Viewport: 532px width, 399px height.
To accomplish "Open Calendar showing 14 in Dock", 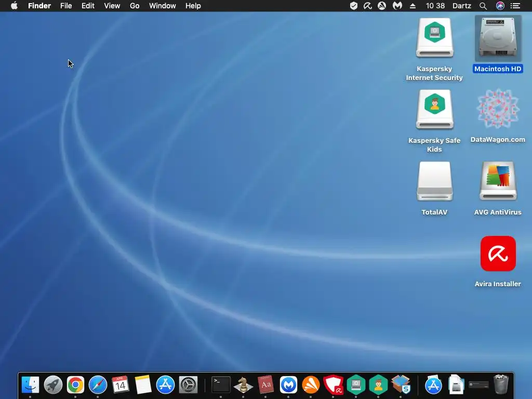I will (120, 385).
